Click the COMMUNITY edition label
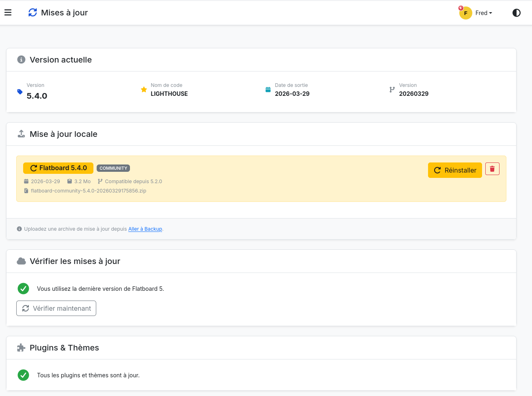 click(113, 168)
